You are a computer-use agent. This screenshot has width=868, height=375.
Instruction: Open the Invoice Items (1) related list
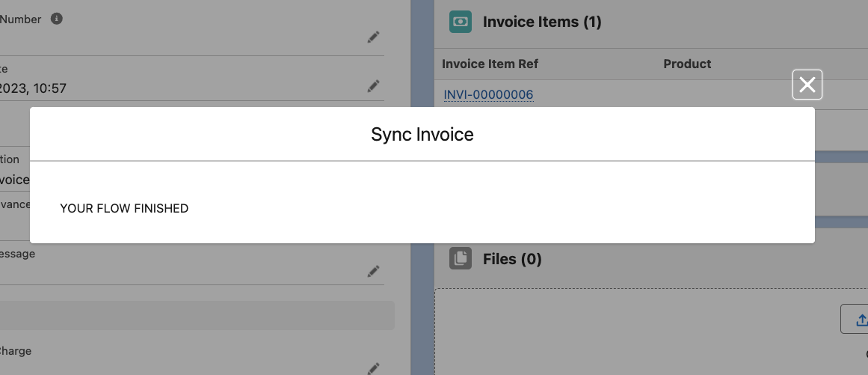click(542, 22)
